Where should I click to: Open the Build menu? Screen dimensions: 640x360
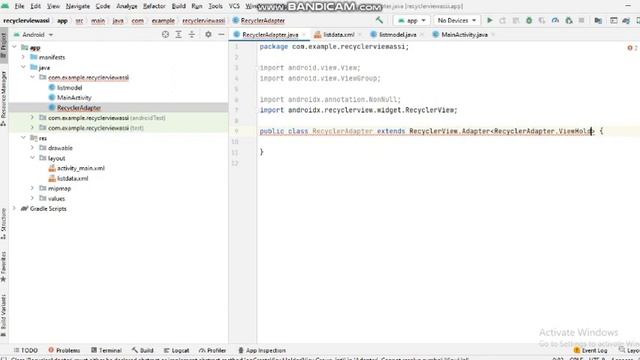point(178,6)
